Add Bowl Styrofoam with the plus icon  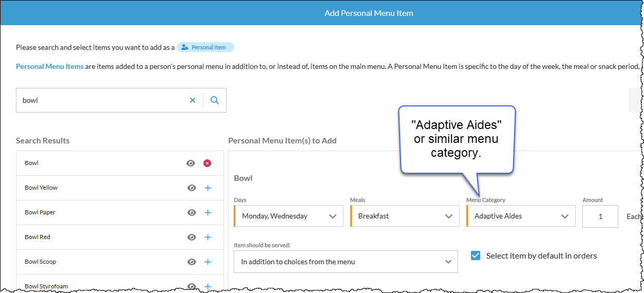point(207,286)
